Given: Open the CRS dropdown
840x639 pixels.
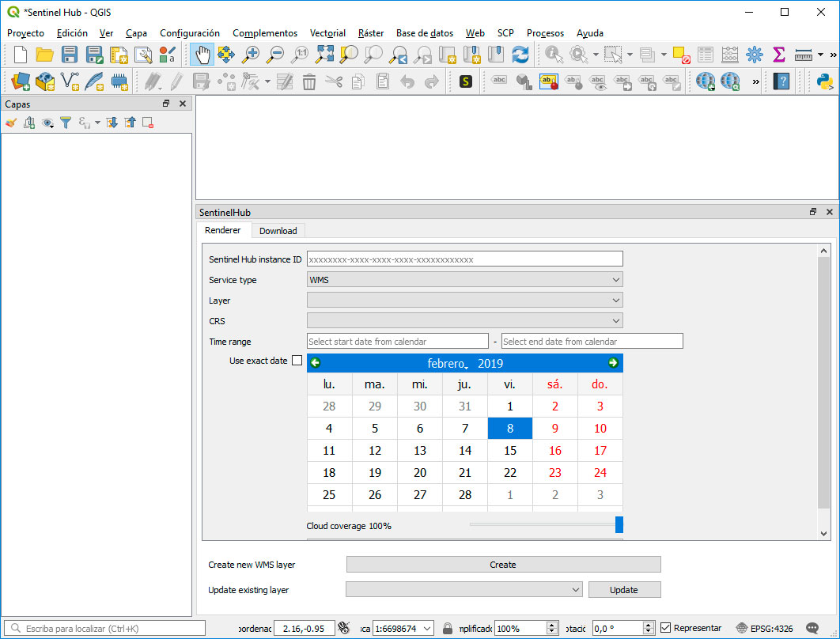Looking at the screenshot, I should pos(464,321).
